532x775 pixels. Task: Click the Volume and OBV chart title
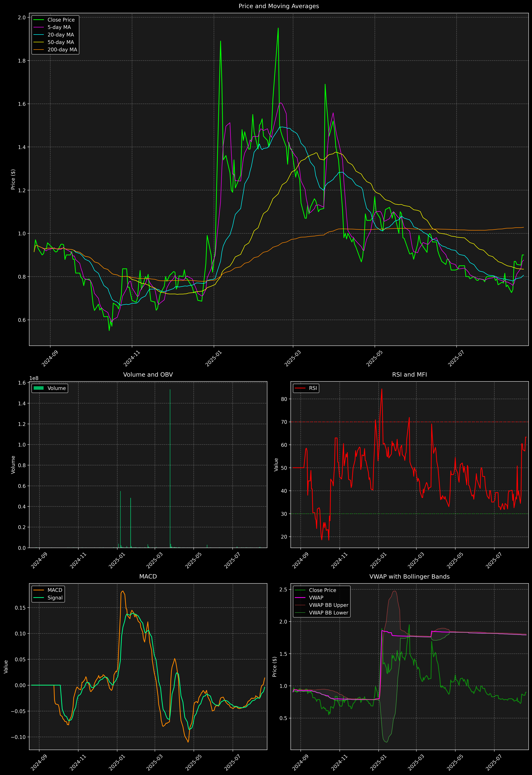pyautogui.click(x=148, y=374)
